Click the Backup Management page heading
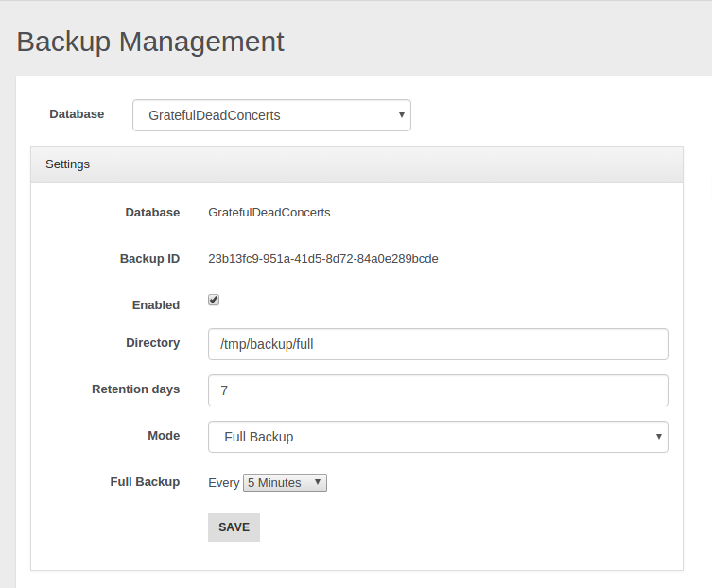712x588 pixels. click(x=150, y=42)
